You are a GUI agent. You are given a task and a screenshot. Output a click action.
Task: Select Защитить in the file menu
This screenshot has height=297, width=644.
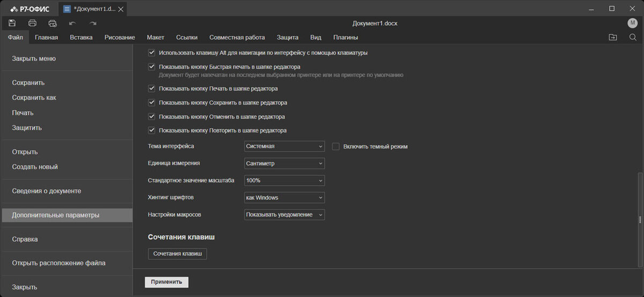[x=66, y=128]
